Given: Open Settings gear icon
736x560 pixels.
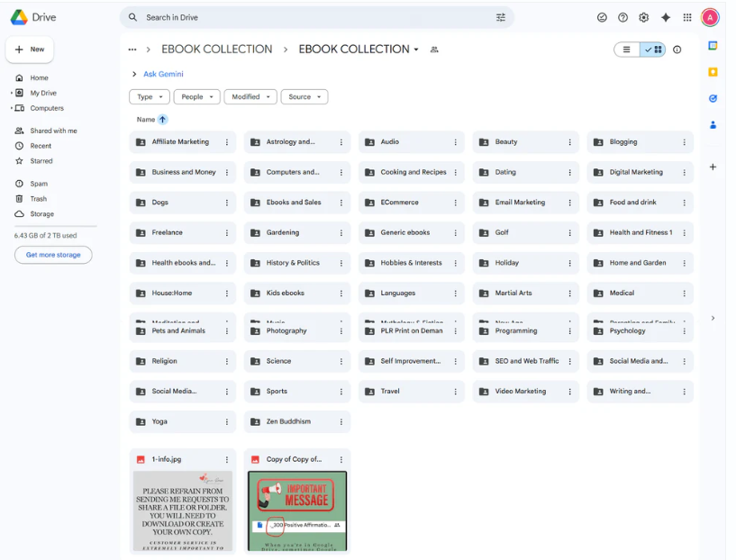Looking at the screenshot, I should tap(643, 17).
